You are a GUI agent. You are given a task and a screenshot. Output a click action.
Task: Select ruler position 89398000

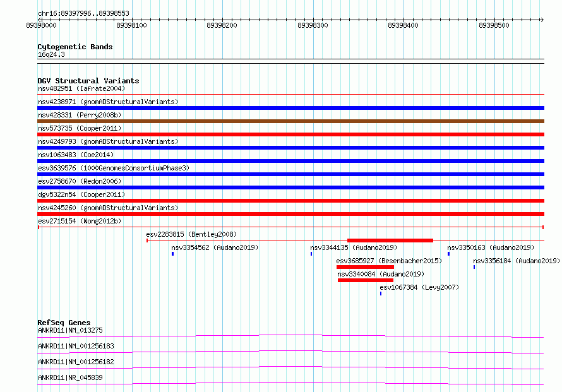[41, 25]
